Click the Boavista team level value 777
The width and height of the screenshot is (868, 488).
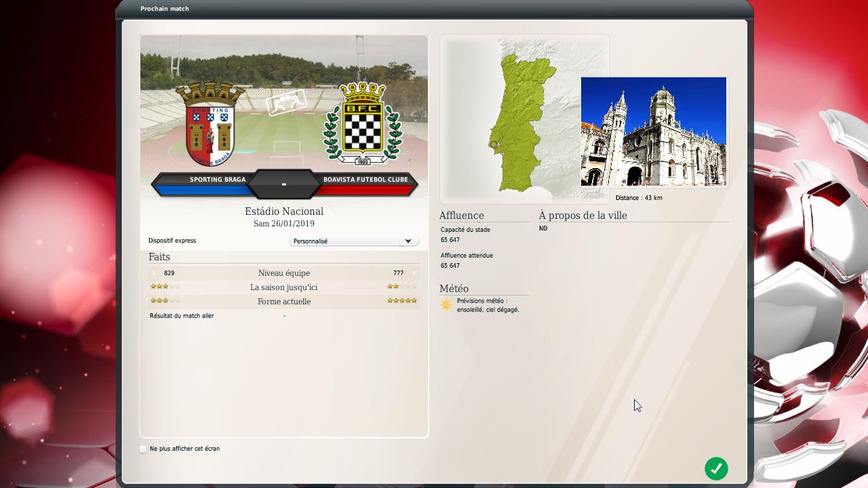click(x=398, y=273)
